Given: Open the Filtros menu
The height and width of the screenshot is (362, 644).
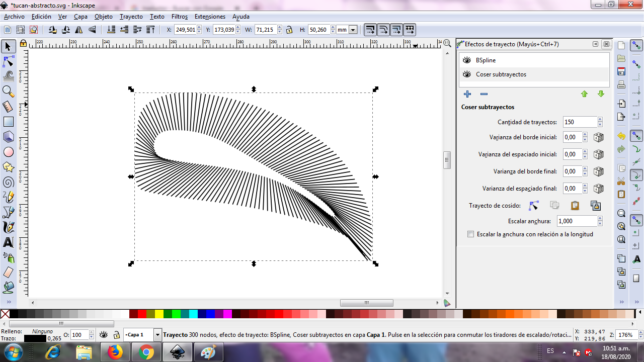Looking at the screenshot, I should 180,17.
